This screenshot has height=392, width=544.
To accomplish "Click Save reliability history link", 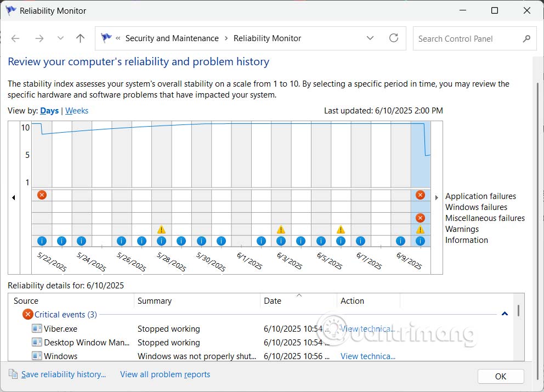I will click(x=64, y=374).
